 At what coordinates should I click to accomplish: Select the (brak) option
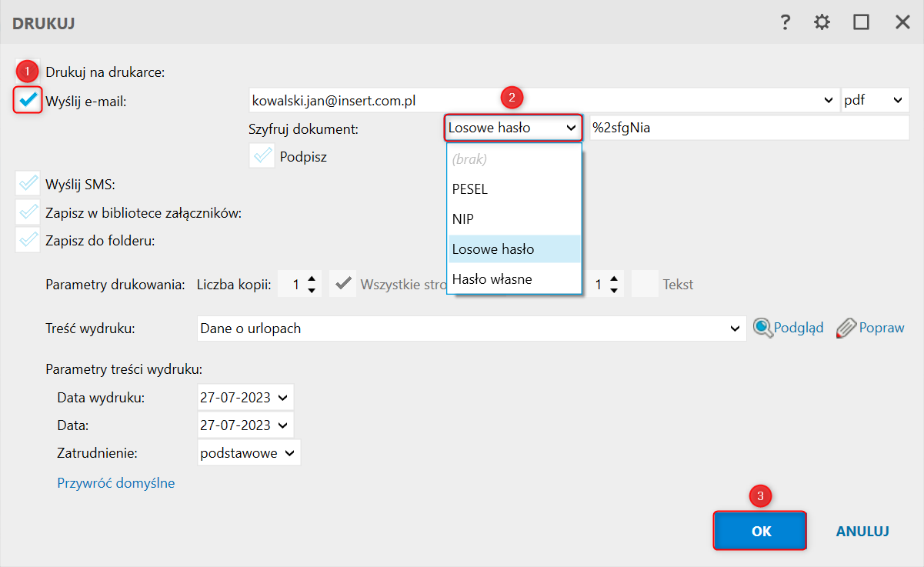click(514, 159)
